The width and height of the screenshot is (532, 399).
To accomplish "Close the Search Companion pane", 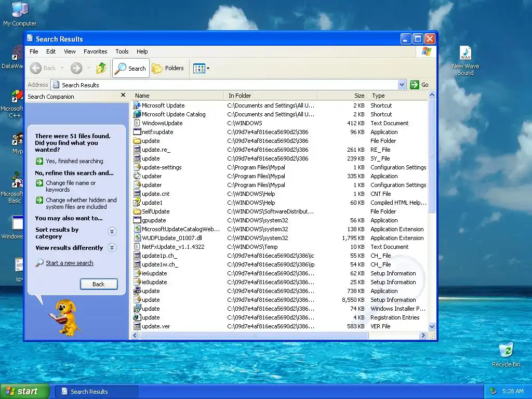I will click(x=123, y=96).
